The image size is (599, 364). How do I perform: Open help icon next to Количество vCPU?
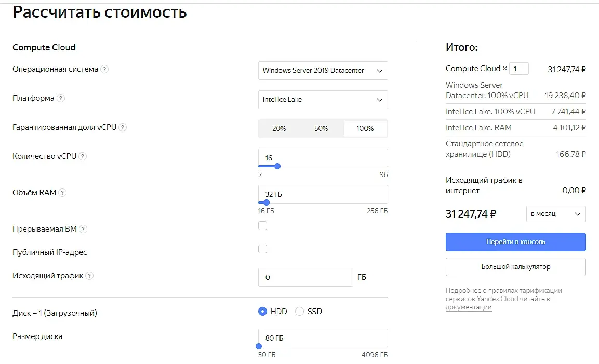[83, 156]
